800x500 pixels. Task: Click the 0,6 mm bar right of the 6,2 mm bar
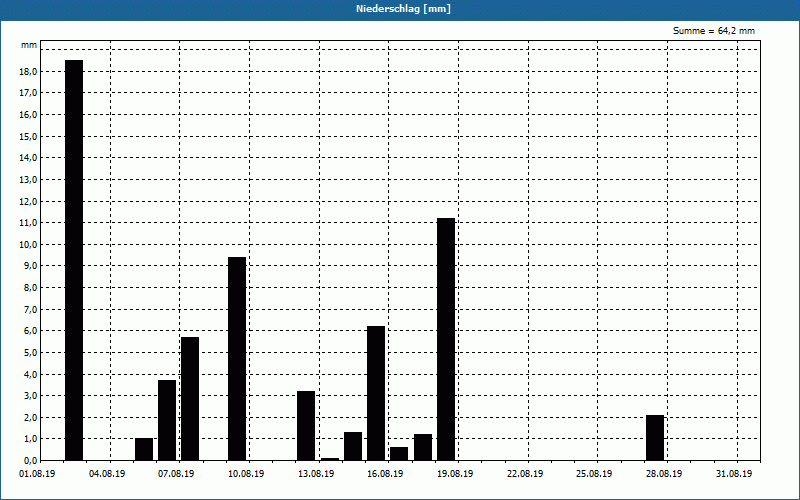pyautogui.click(x=399, y=454)
